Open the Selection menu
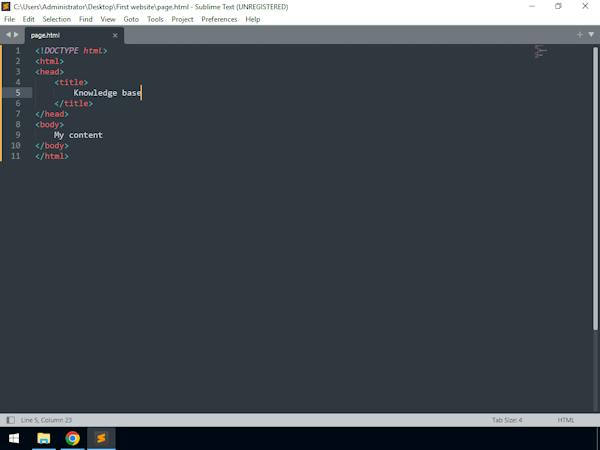The image size is (600, 450). pyautogui.click(x=57, y=19)
